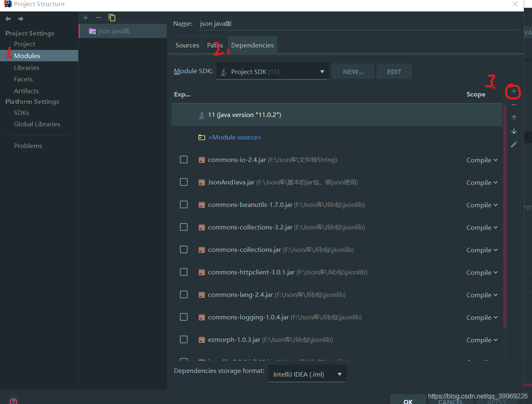Image resolution: width=532 pixels, height=404 pixels.
Task: Change Compile scope of JsonAndJava.jar
Action: (482, 182)
